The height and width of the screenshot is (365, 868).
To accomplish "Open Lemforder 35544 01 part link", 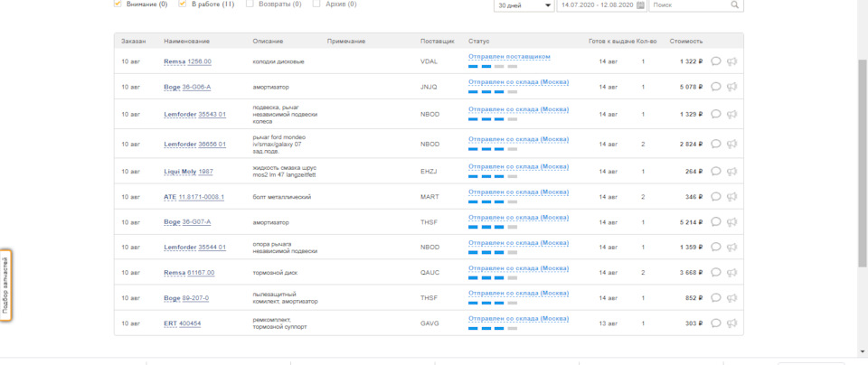I will point(195,248).
